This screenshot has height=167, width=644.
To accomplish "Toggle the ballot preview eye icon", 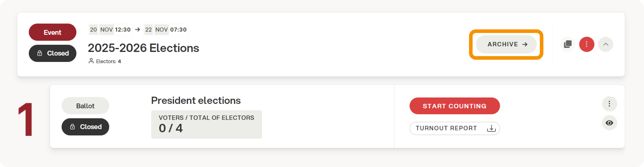I will 609,123.
